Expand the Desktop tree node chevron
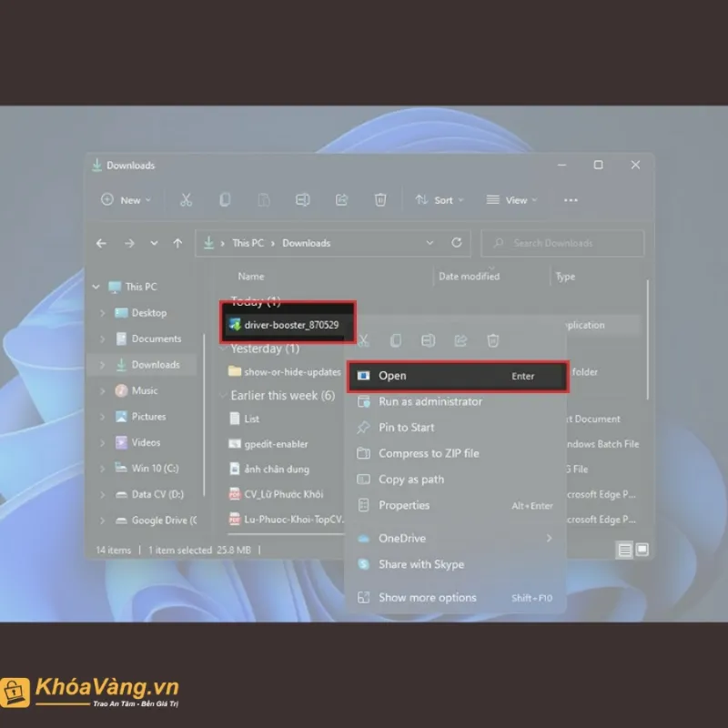Image resolution: width=728 pixels, height=728 pixels. point(103,313)
